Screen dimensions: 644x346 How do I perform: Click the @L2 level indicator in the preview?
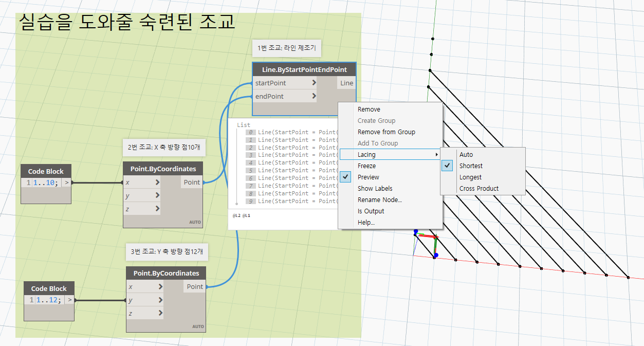236,215
